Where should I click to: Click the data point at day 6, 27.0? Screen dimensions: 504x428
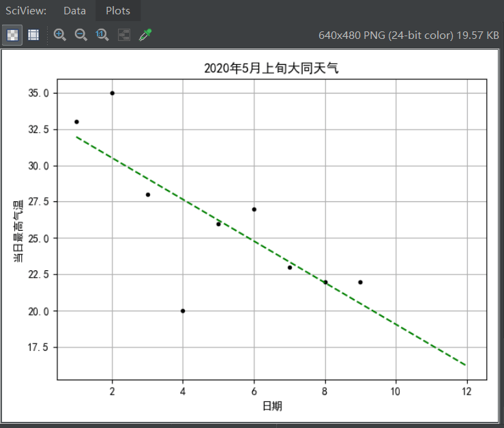(x=254, y=210)
